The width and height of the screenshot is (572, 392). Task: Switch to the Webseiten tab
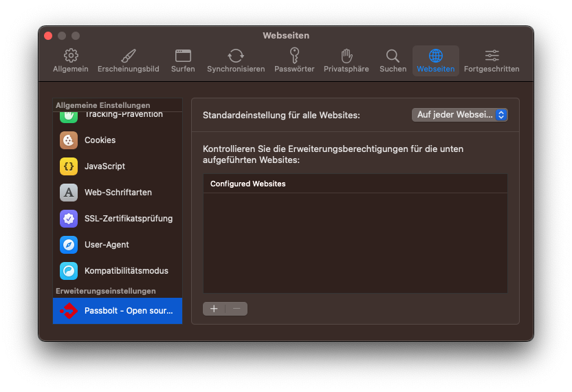pyautogui.click(x=435, y=61)
